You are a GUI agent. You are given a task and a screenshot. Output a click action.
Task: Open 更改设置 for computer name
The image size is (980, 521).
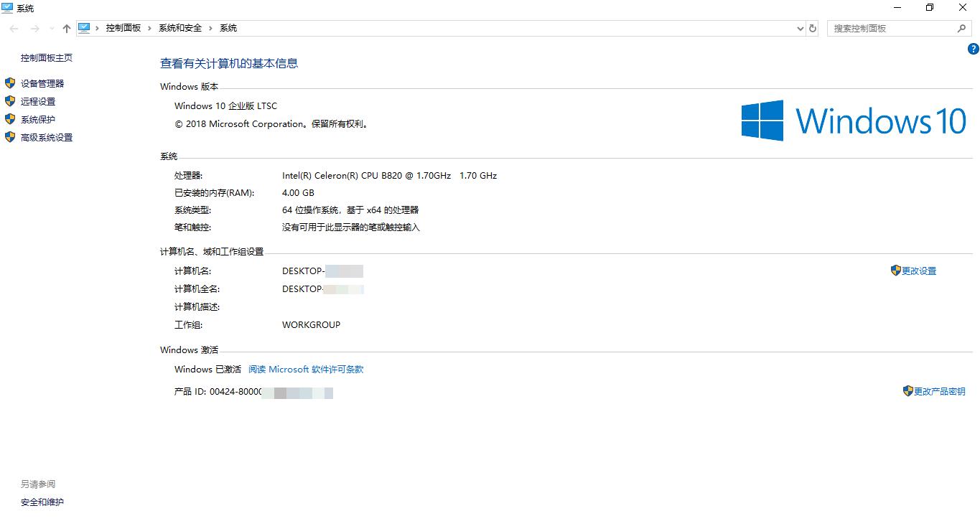pos(918,271)
